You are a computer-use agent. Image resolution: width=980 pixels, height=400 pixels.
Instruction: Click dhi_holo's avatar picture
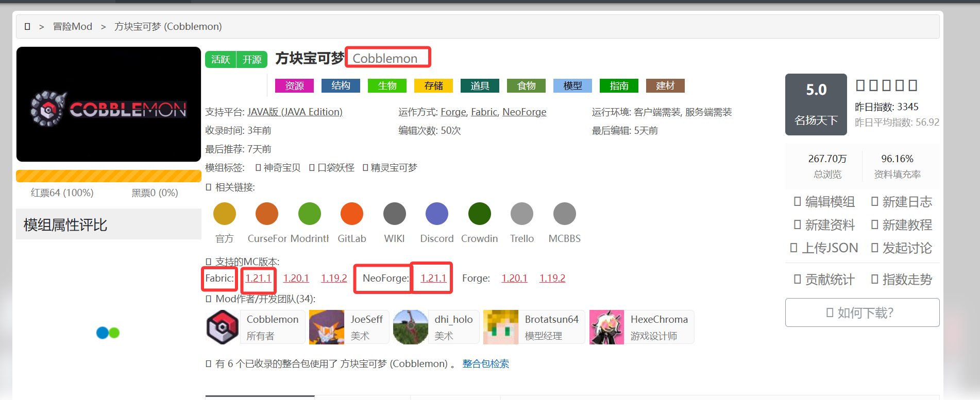pos(411,327)
